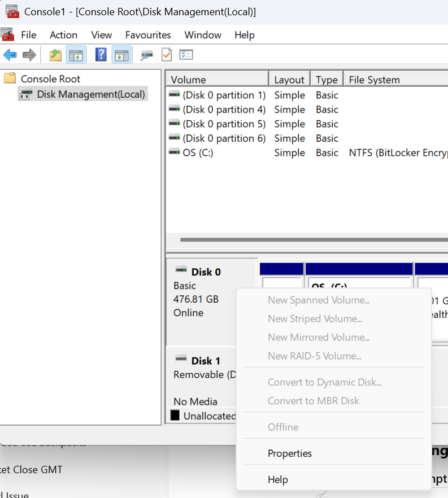Click the document with checkmark toolbar icon
The height and width of the screenshot is (498, 448).
point(167,55)
